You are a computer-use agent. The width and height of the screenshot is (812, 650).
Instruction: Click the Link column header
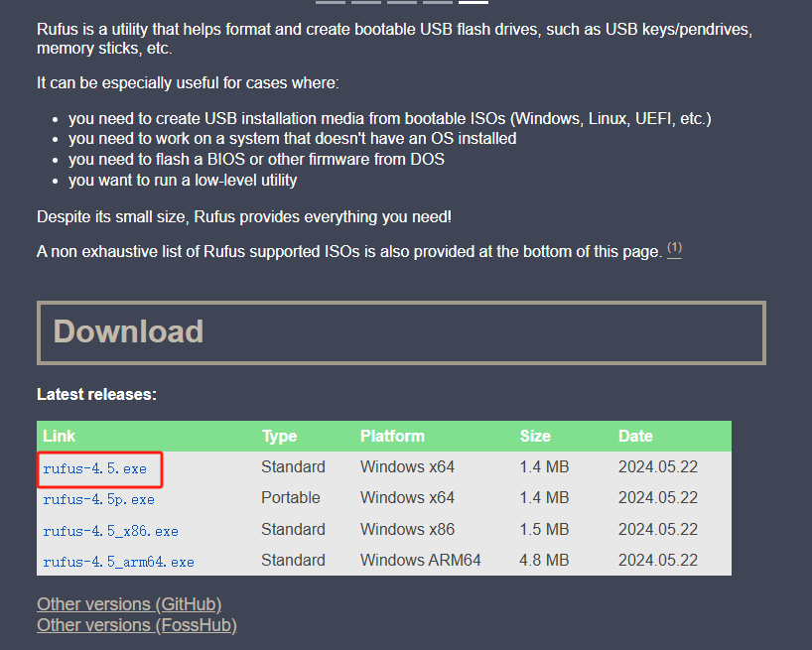point(59,437)
